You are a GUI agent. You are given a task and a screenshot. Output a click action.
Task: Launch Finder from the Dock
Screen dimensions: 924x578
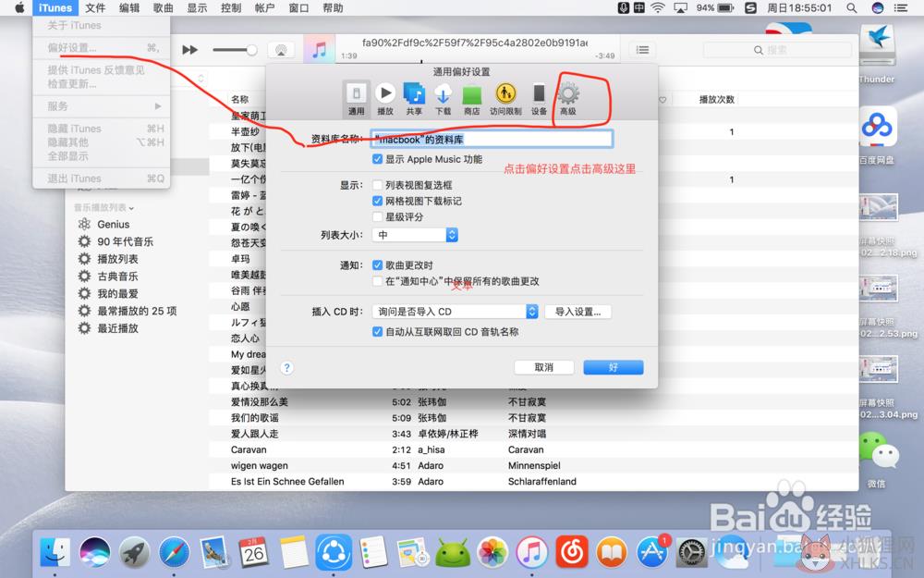point(55,553)
